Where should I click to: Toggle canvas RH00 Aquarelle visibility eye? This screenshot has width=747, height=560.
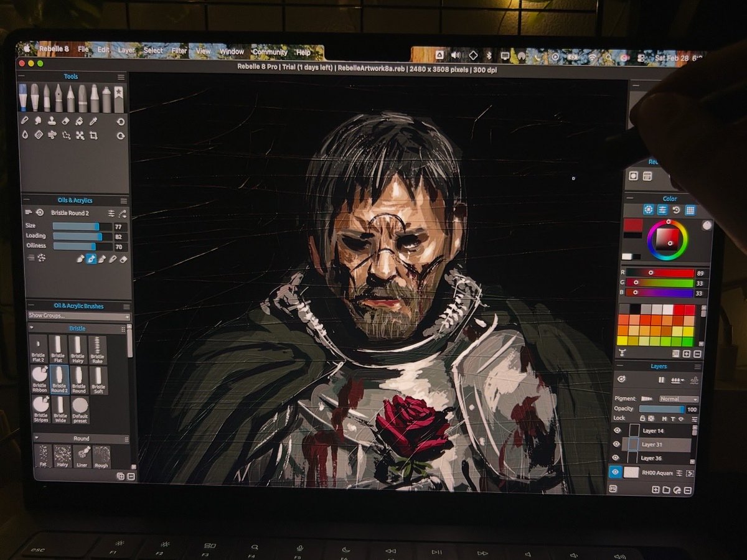pyautogui.click(x=616, y=472)
